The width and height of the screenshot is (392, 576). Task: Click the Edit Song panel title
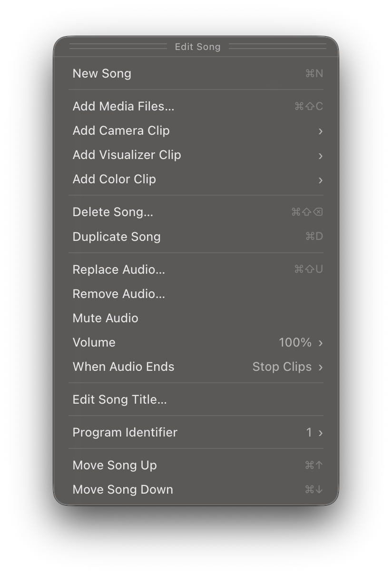coord(197,47)
